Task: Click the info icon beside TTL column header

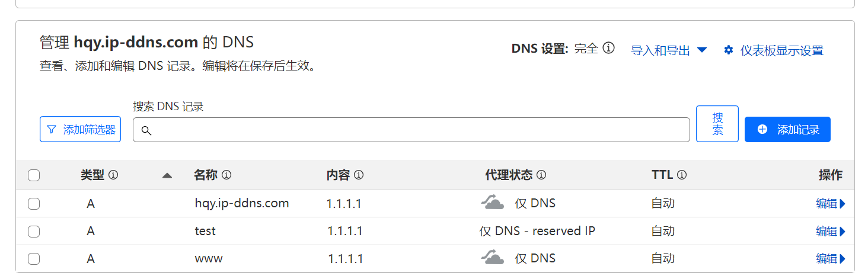Action: point(682,175)
